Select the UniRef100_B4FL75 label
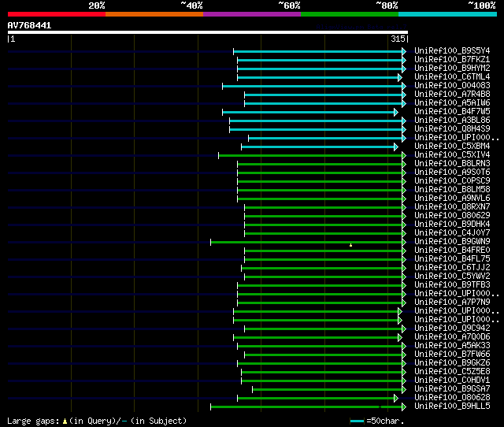 point(452,259)
